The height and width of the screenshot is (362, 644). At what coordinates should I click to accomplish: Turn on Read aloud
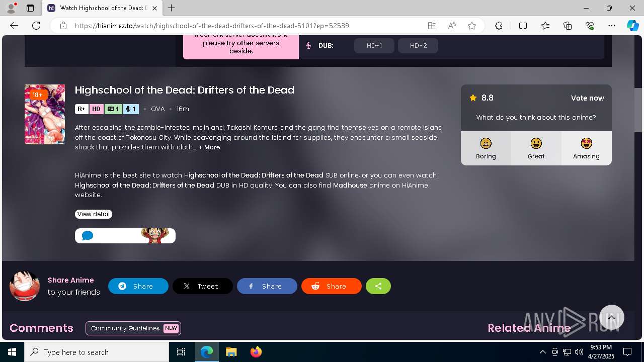(452, 26)
